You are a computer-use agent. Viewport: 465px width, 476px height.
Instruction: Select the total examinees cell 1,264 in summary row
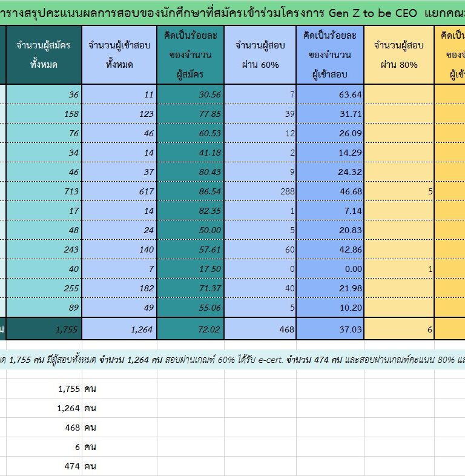119,329
